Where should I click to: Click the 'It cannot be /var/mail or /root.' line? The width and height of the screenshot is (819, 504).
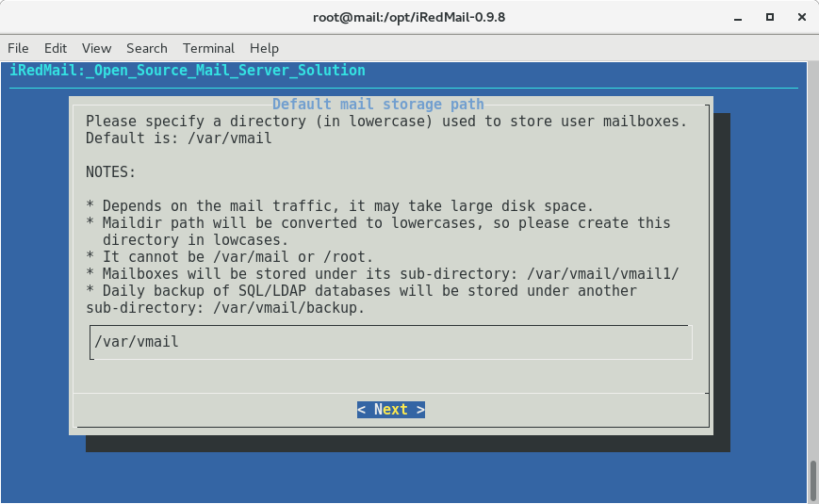(230, 257)
